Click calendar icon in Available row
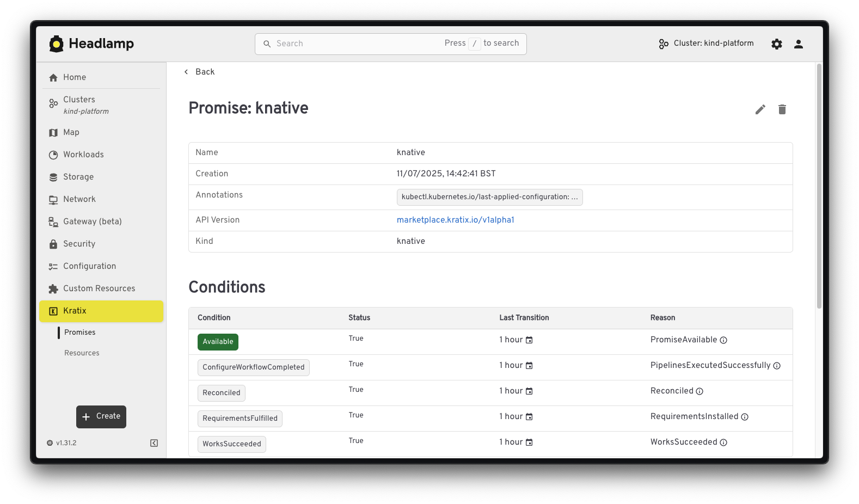The width and height of the screenshot is (859, 504). (529, 340)
